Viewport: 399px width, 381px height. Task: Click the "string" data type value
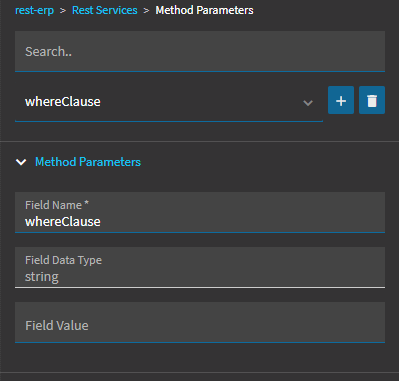[42, 277]
